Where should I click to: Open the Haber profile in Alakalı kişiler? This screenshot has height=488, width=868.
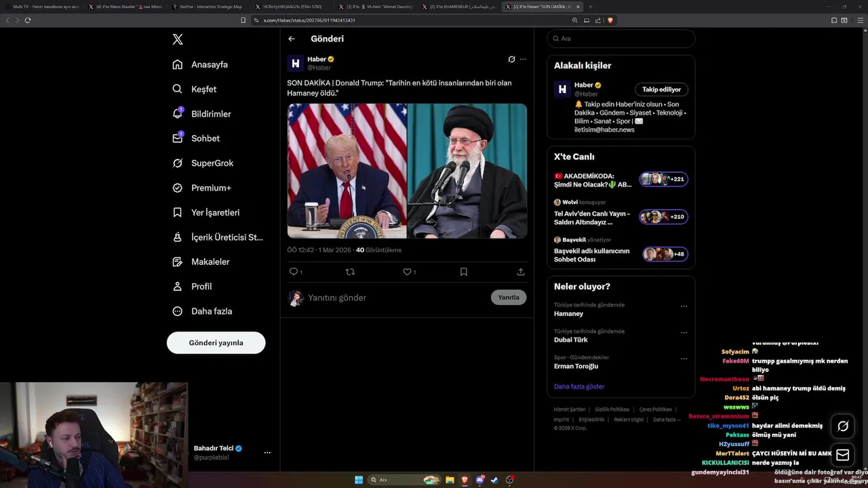coord(583,85)
